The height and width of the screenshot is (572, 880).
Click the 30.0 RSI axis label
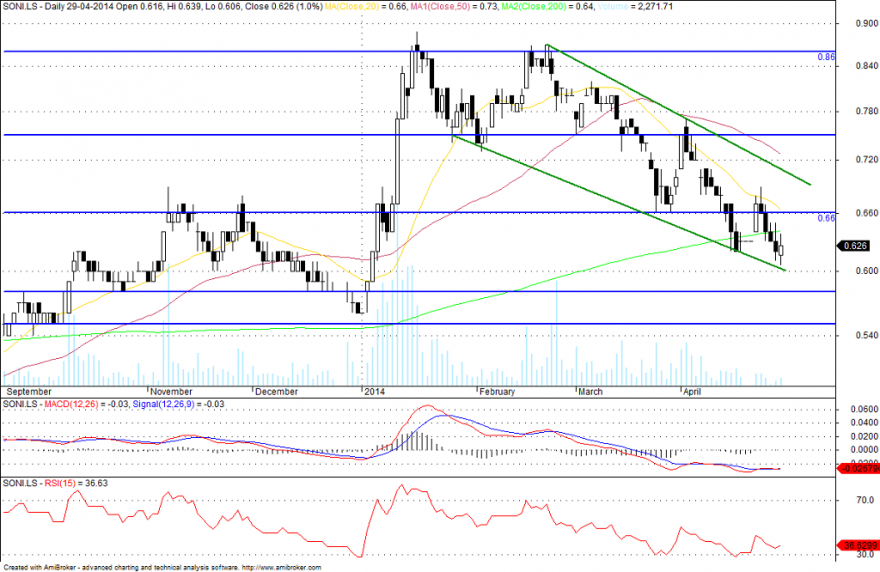click(x=865, y=554)
